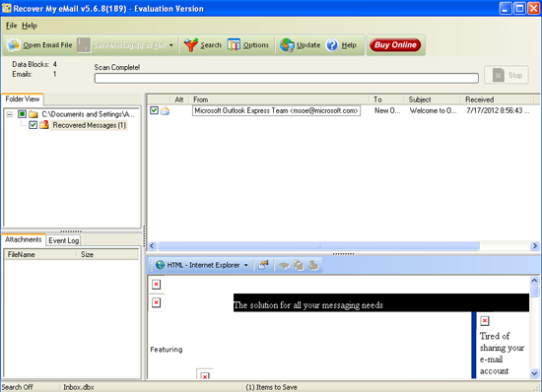The image size is (542, 392).
Task: Click the Att column header
Action: [179, 99]
